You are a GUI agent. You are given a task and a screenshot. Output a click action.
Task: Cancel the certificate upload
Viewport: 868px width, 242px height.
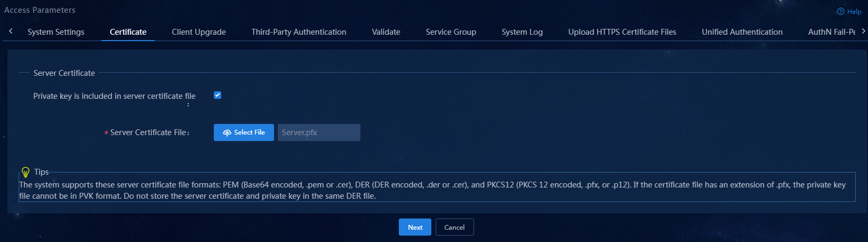tap(454, 227)
